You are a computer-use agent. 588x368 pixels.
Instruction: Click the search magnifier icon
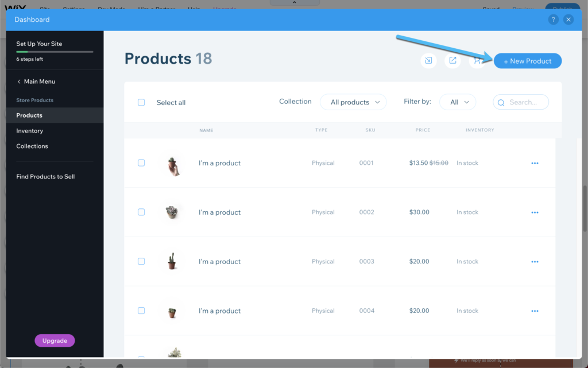[x=501, y=102]
